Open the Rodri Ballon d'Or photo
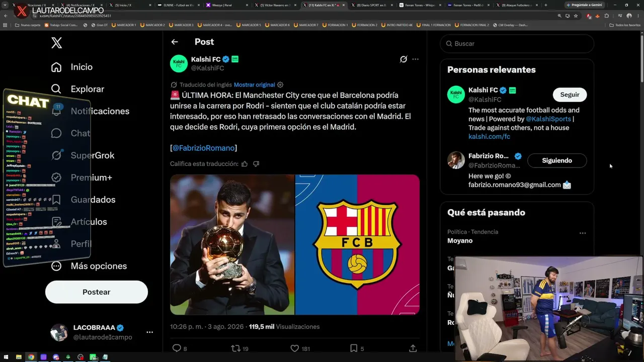644x362 pixels. 232,244
